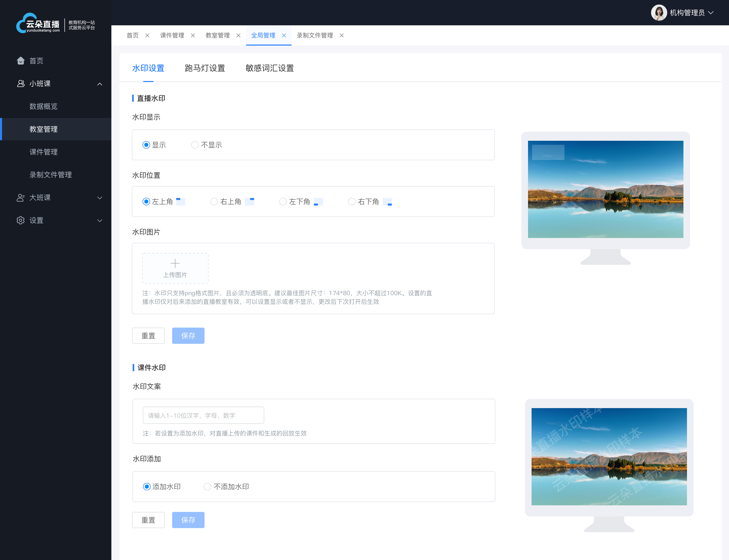Select 不显示 watermark radio button

(x=195, y=144)
